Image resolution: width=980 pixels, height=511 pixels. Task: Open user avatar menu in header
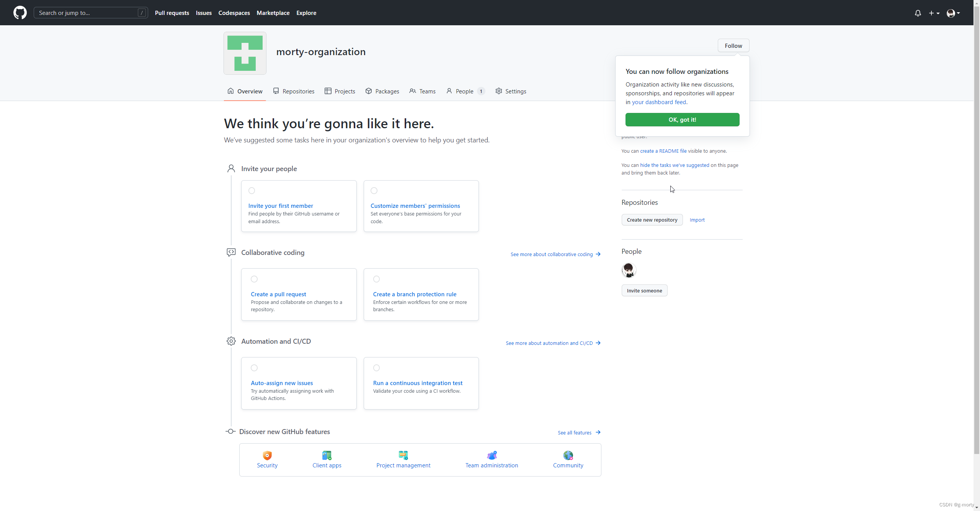[953, 13]
